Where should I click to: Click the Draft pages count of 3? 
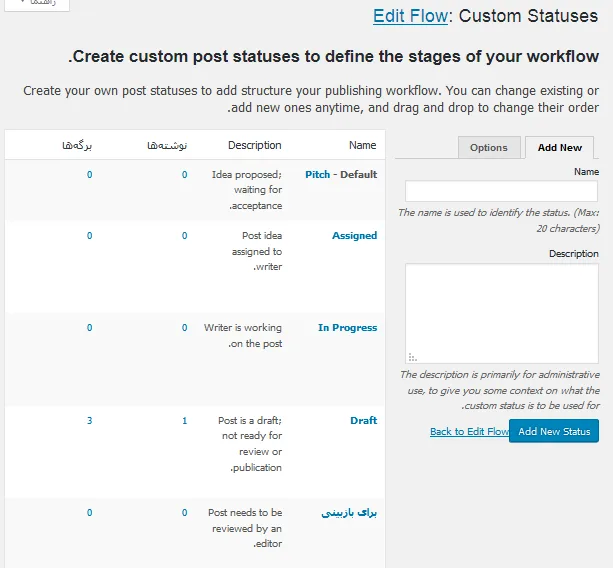click(90, 421)
